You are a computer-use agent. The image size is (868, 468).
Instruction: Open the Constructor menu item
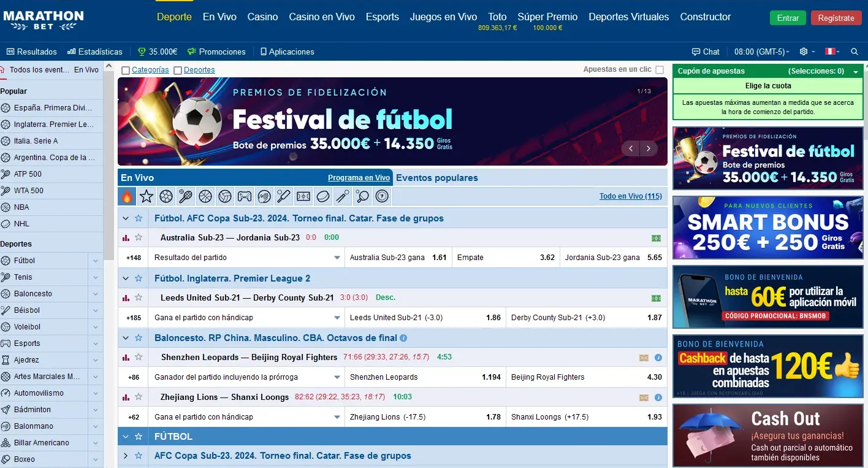point(706,17)
